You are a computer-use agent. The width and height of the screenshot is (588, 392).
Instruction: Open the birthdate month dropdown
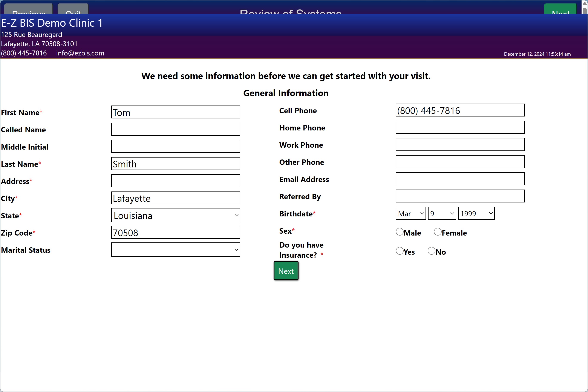tap(410, 213)
